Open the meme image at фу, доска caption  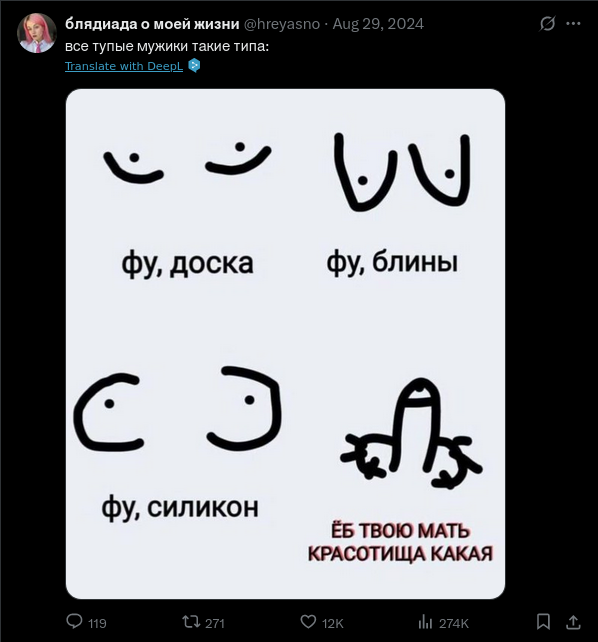tap(187, 263)
